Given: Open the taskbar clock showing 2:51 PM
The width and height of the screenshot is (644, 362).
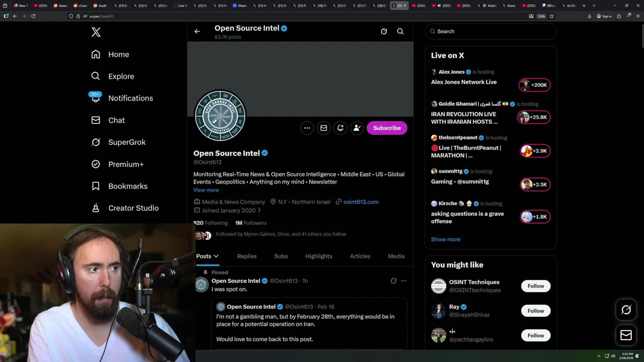Looking at the screenshot, I should pos(627,356).
